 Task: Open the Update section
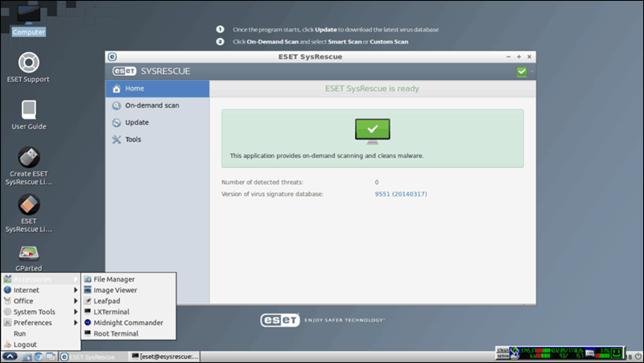[157, 122]
